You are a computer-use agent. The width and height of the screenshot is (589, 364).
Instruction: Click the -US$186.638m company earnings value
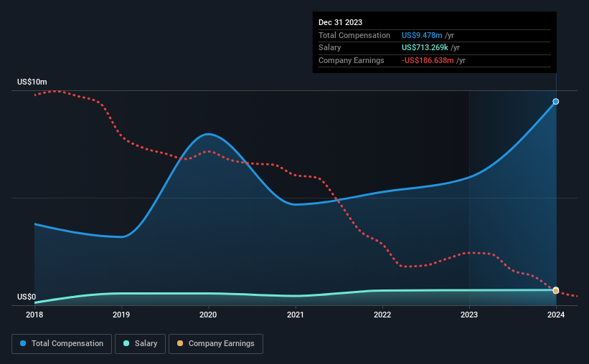tap(428, 60)
